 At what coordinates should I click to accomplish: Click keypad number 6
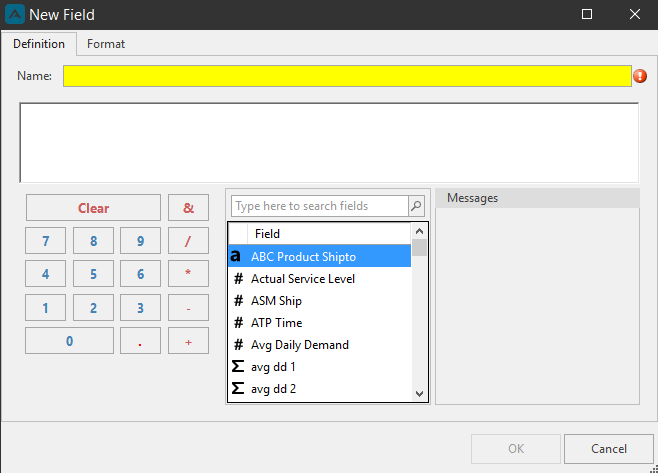tap(140, 274)
